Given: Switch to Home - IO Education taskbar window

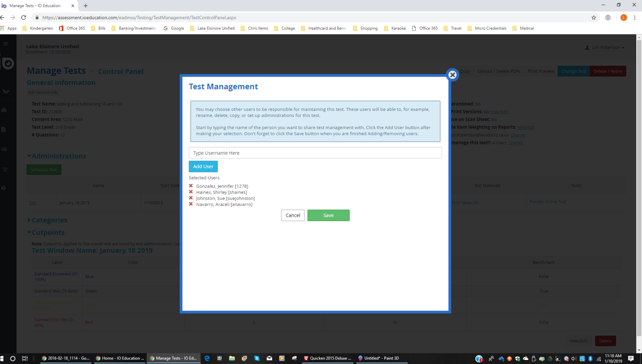Looking at the screenshot, I should point(120,358).
